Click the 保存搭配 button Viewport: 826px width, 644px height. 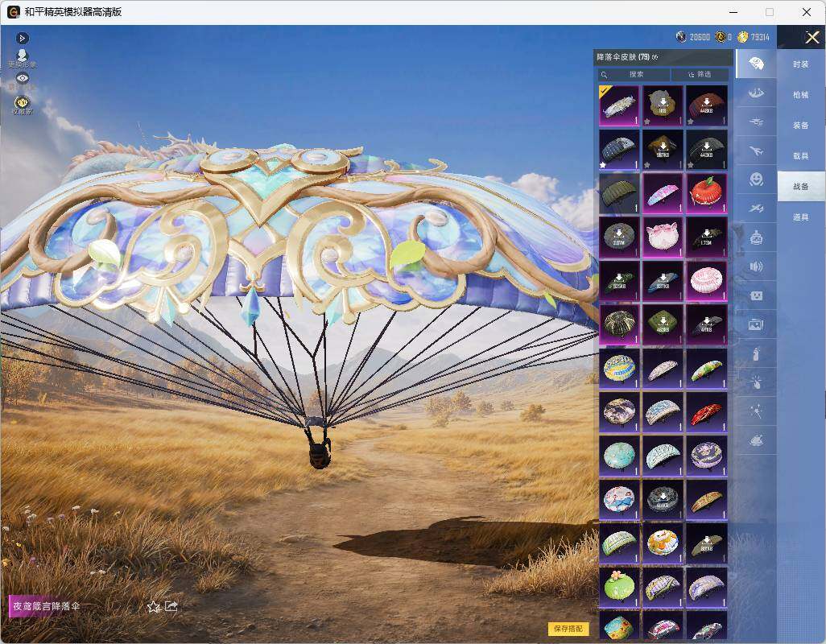(x=568, y=628)
